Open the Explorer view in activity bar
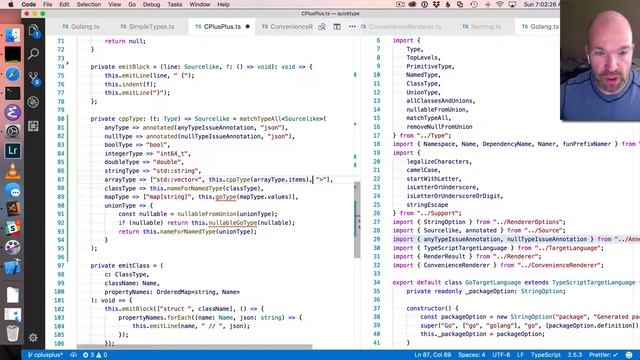 [33, 31]
